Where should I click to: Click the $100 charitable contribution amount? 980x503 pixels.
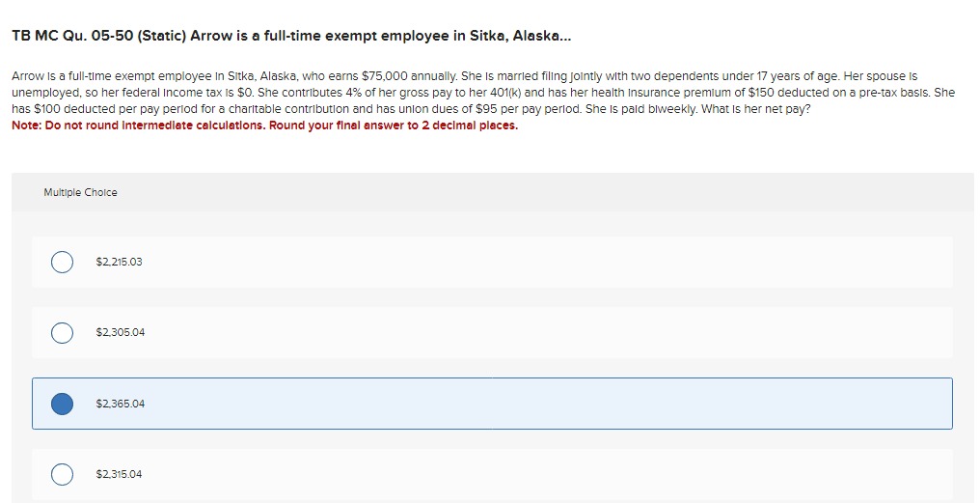[x=47, y=109]
